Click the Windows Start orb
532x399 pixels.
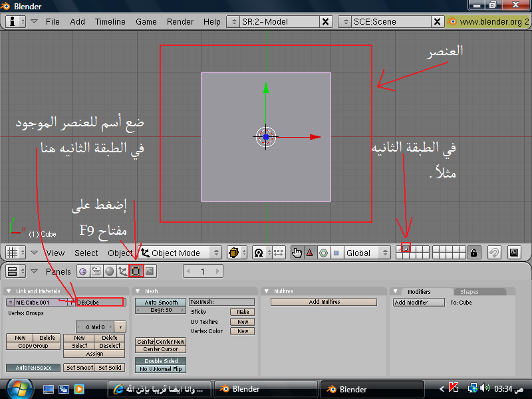coord(19,389)
